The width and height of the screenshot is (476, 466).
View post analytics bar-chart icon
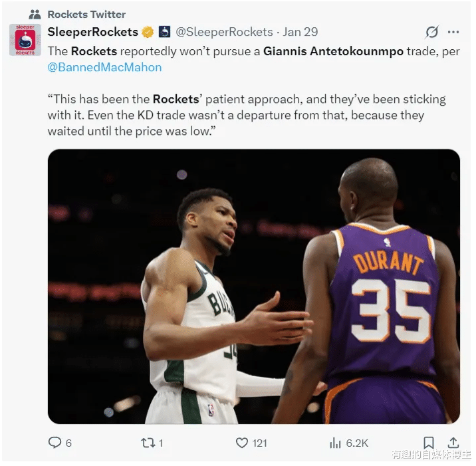(x=335, y=443)
